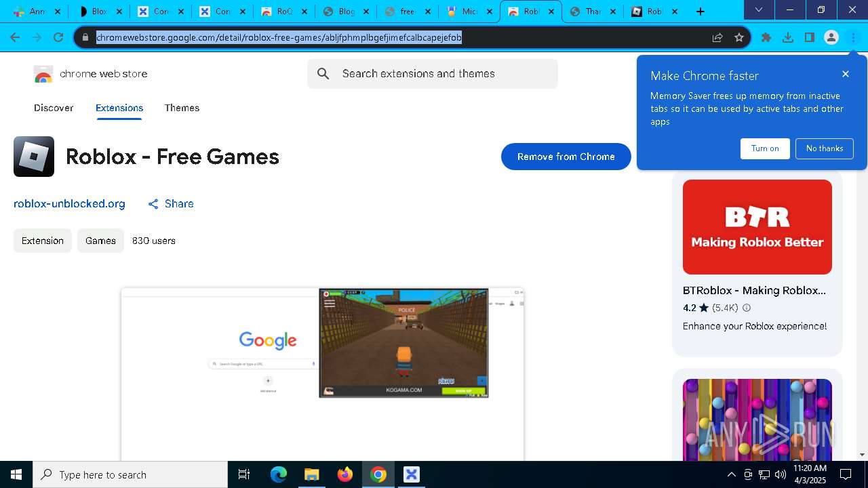Open File Explorer from the taskbar
Screen dimensions: 868x488
(311, 474)
